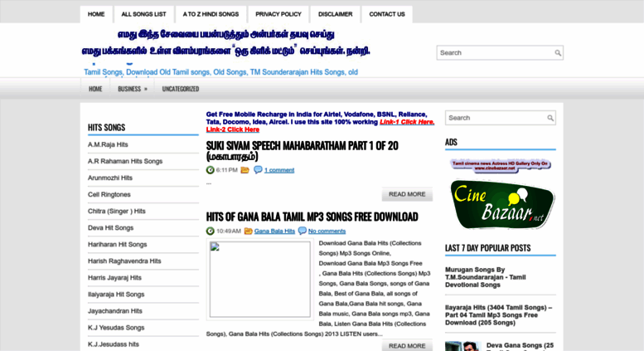Open Suki Sivam Speech Mahabaratham post title
This screenshot has height=351, width=644.
[302, 151]
